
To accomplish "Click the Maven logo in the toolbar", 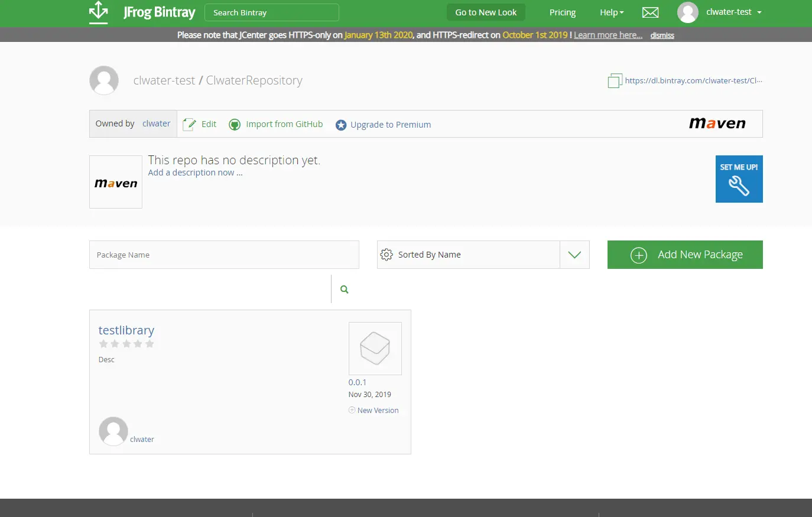I will (717, 123).
